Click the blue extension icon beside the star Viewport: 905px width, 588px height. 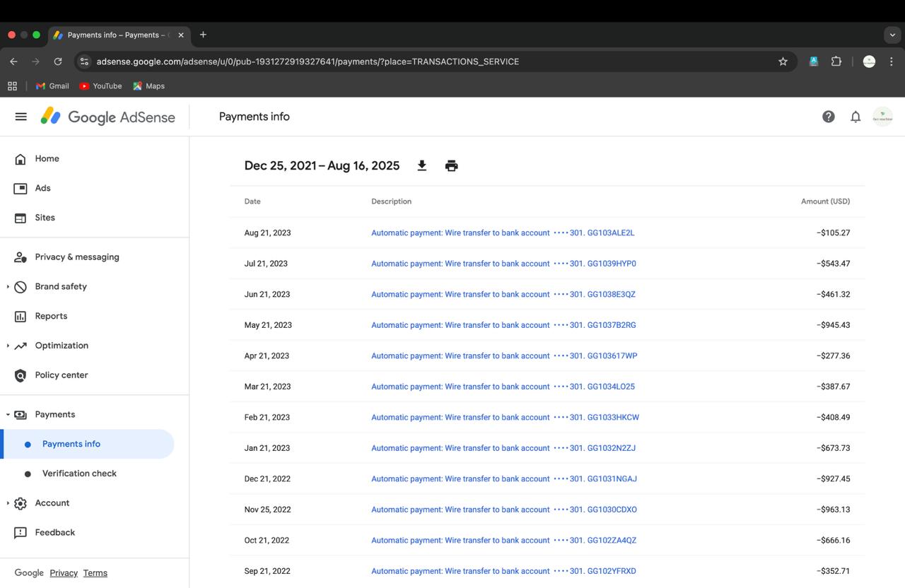814,61
